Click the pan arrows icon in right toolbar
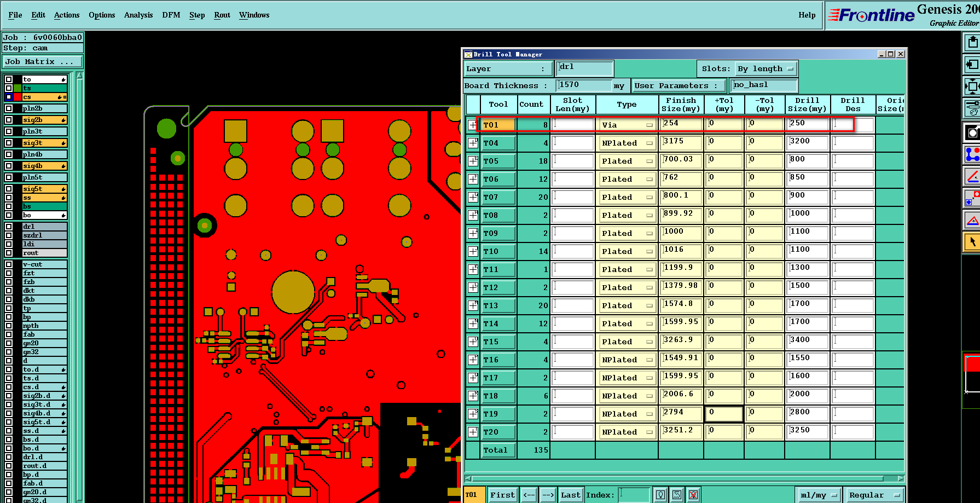Viewport: 980px width, 503px height. pyautogui.click(x=972, y=86)
